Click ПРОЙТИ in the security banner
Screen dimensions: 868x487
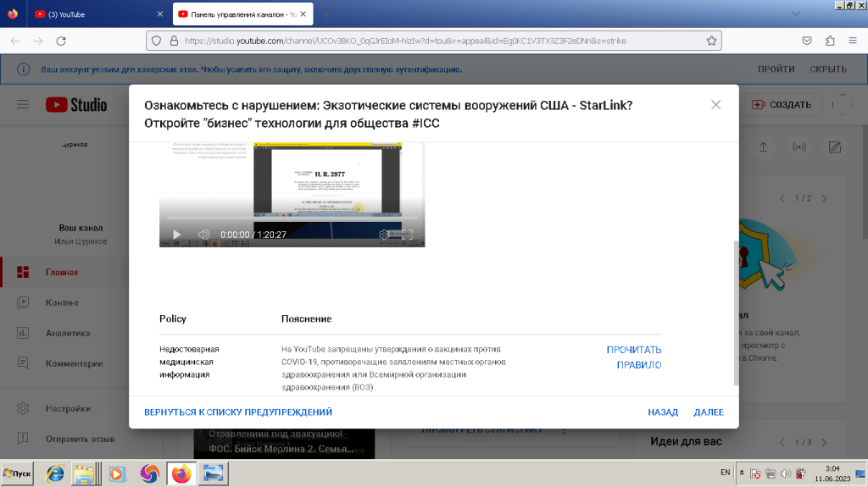pos(776,69)
